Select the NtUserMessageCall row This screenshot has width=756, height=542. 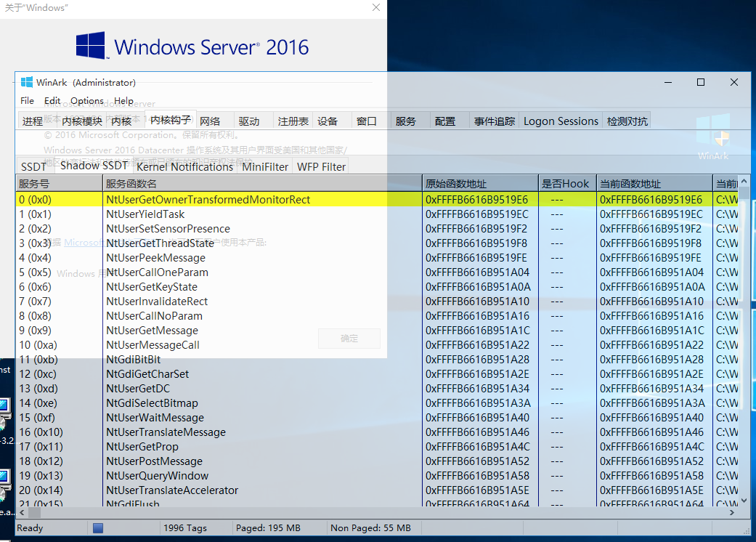click(377, 345)
